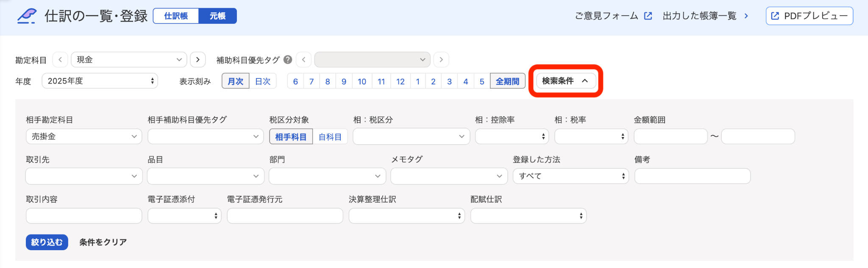Select month 3 tab
This screenshot has height=268, width=868.
point(449,81)
